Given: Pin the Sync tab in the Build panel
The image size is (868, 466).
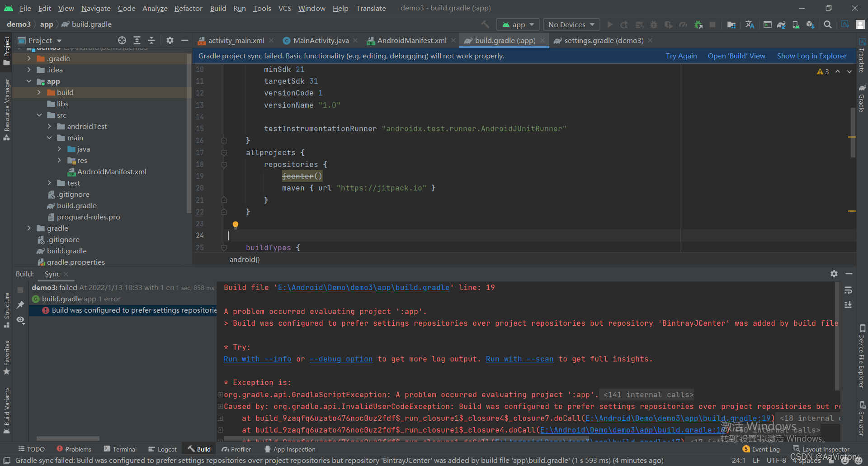Looking at the screenshot, I should pos(20,305).
